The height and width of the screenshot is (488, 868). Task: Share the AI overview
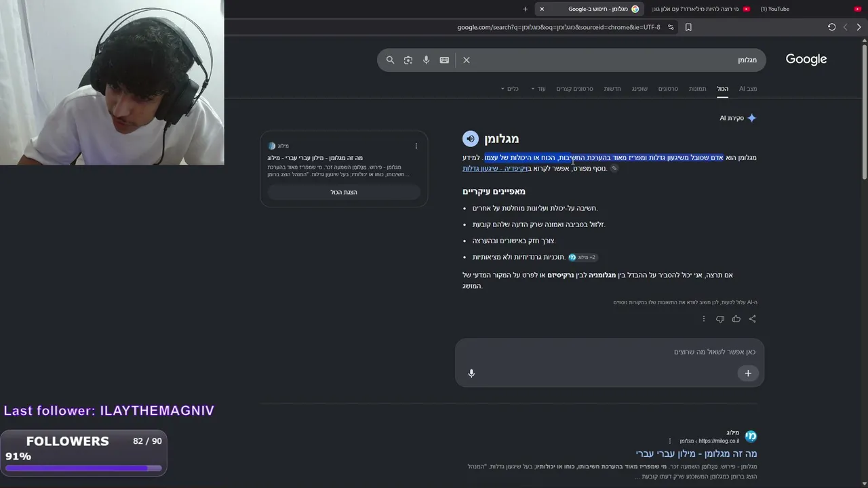point(752,319)
